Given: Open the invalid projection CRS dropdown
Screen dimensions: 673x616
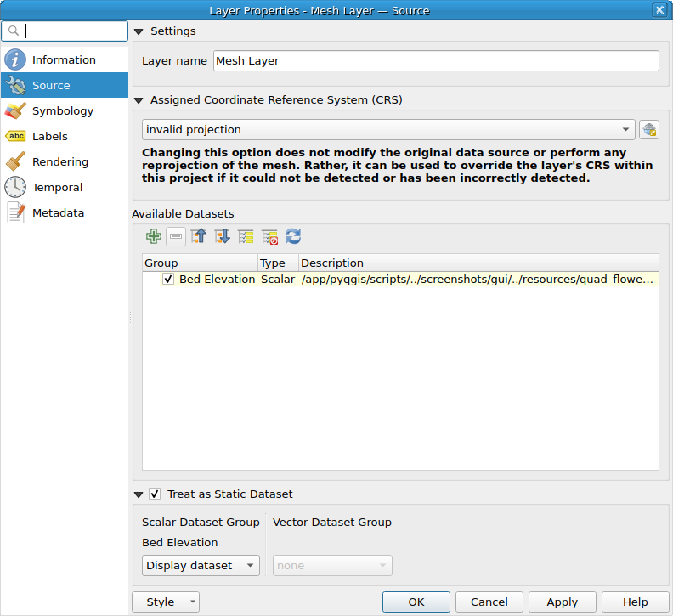Looking at the screenshot, I should click(x=388, y=130).
